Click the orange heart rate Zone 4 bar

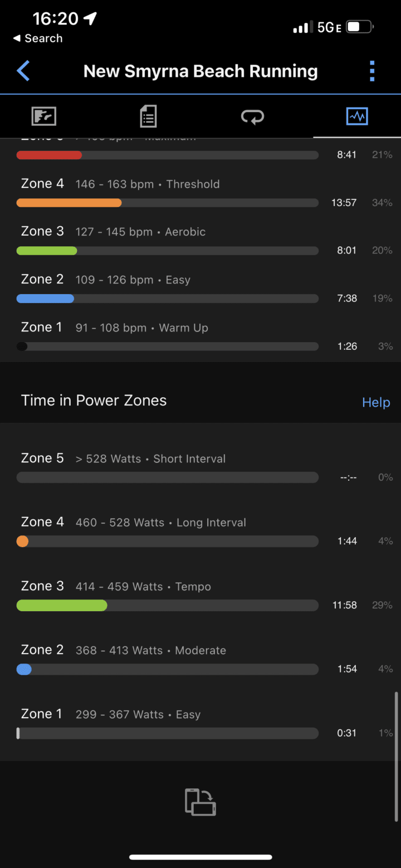69,203
